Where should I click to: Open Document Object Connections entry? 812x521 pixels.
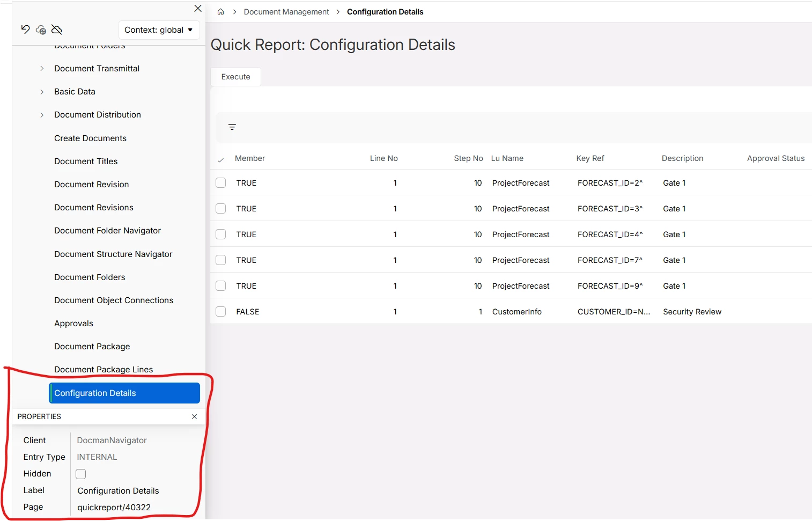[114, 300]
